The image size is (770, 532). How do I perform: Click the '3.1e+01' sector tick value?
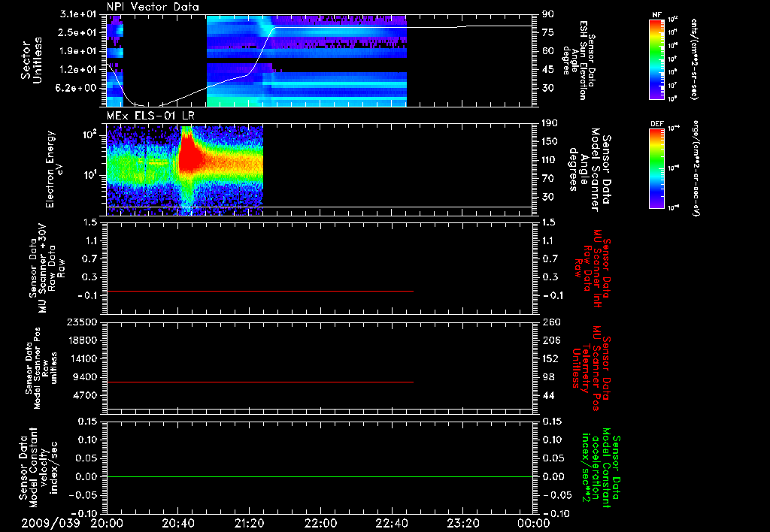point(78,14)
